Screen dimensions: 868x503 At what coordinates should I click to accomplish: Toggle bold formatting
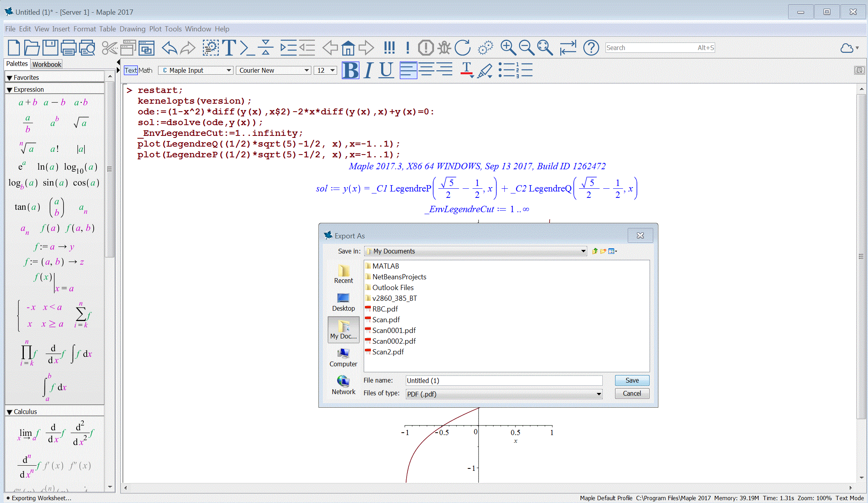(x=350, y=70)
